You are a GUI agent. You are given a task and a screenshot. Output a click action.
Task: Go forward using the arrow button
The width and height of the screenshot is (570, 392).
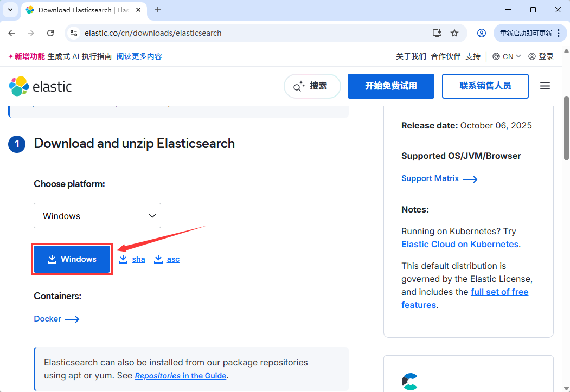[x=31, y=33]
